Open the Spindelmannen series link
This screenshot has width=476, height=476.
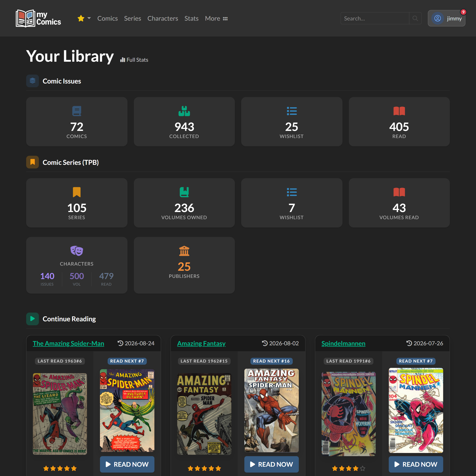click(343, 343)
